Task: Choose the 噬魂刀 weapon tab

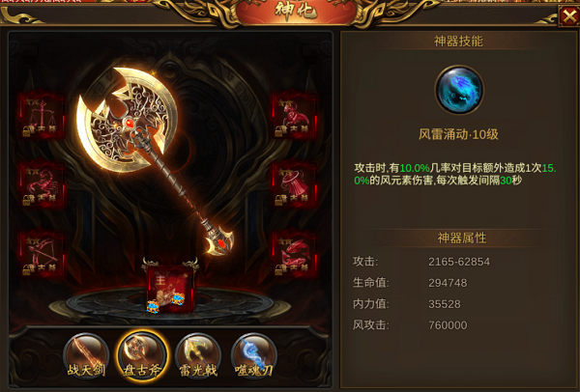Action: pos(253,356)
